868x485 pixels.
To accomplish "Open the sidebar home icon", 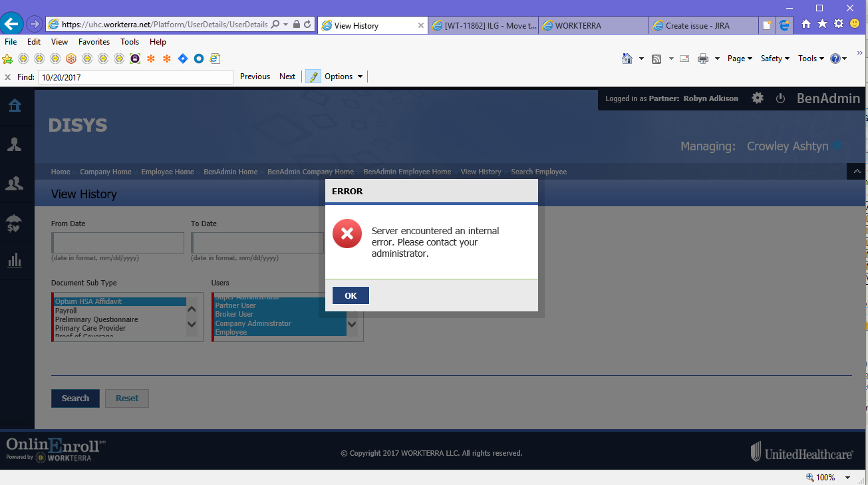I will (x=14, y=106).
